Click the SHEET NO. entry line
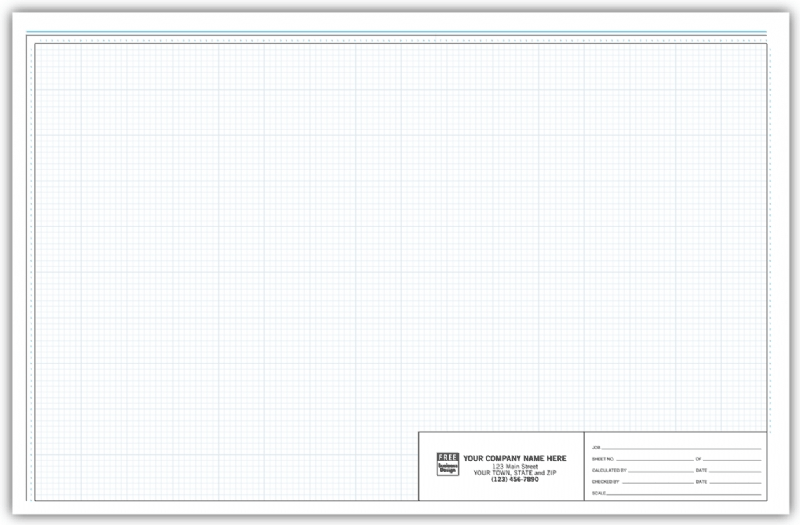Viewport: 800px width, 525px height. [655, 460]
